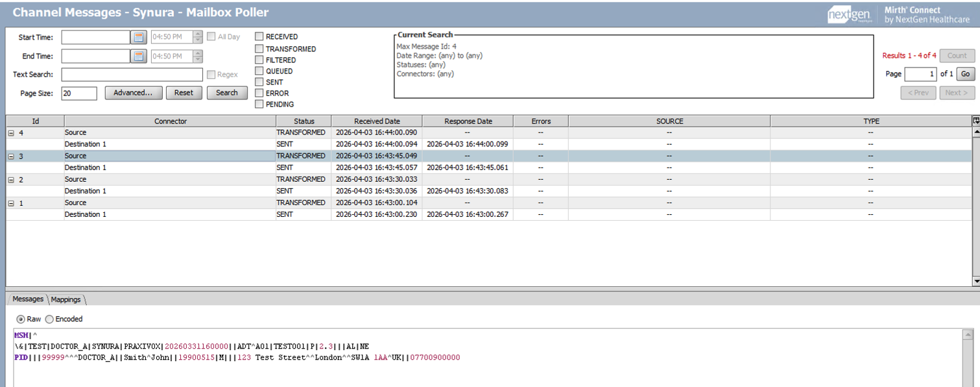980x387 pixels.
Task: Sort by the TYPE column header
Action: click(x=870, y=121)
